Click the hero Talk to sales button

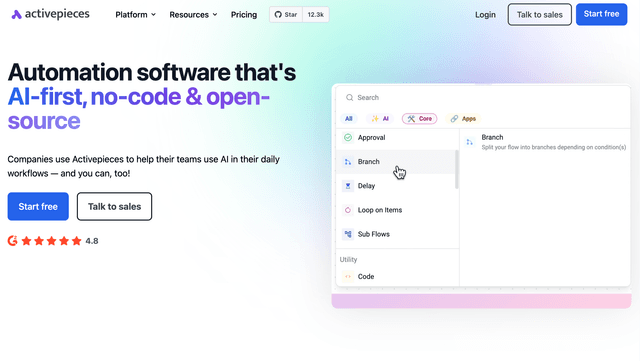pos(114,207)
